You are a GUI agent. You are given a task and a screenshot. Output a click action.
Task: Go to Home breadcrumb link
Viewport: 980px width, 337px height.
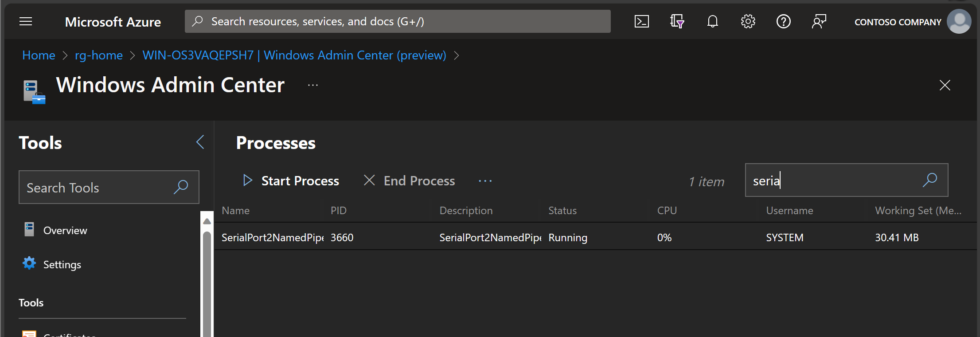tap(39, 55)
